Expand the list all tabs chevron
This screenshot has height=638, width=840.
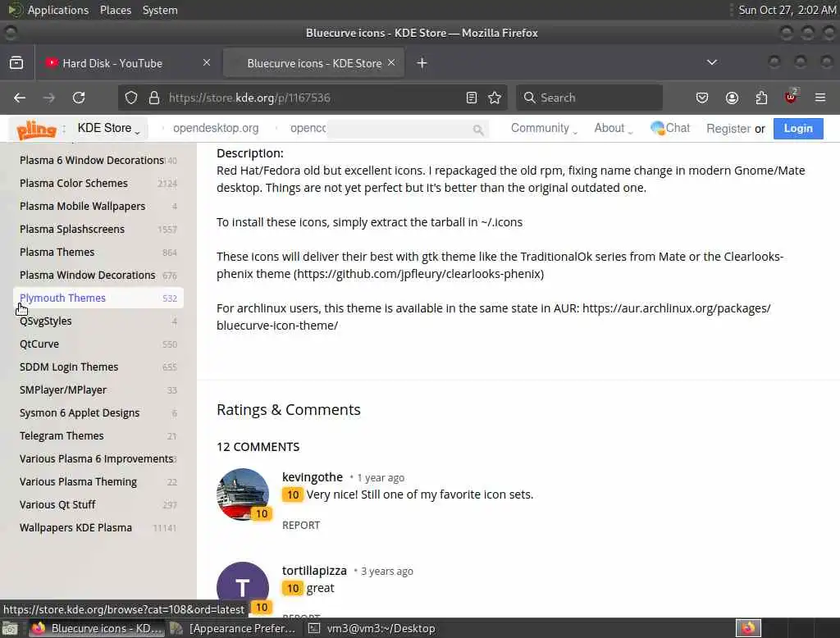[712, 62]
